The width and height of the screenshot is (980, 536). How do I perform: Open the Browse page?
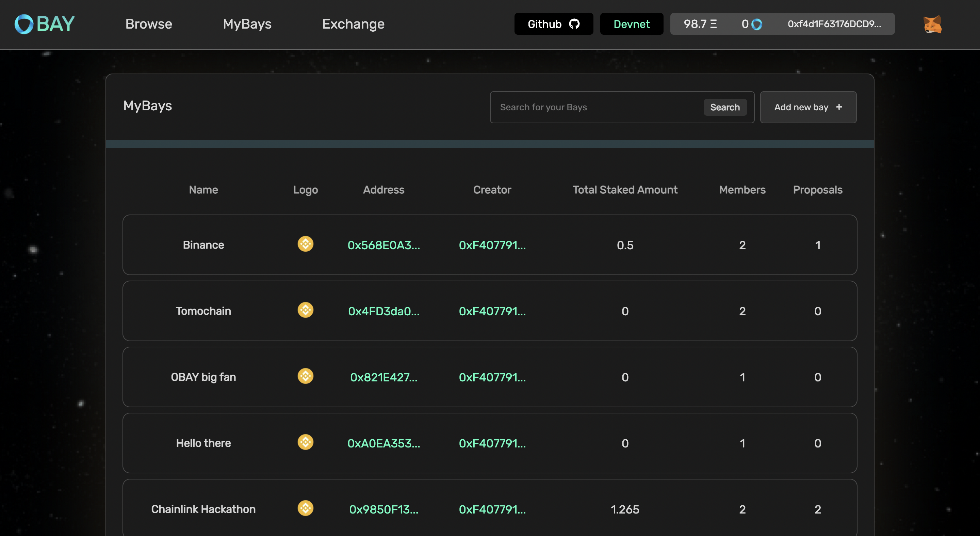click(149, 24)
